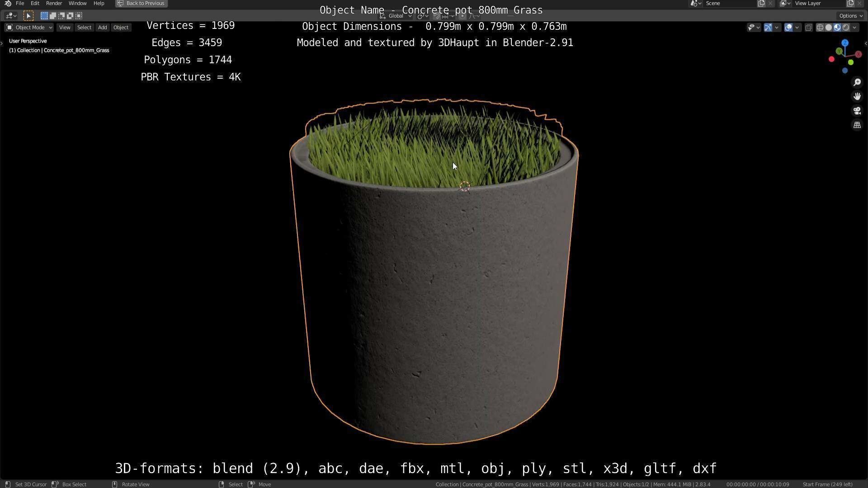868x488 pixels.
Task: Click Back to Previous button
Action: [141, 3]
